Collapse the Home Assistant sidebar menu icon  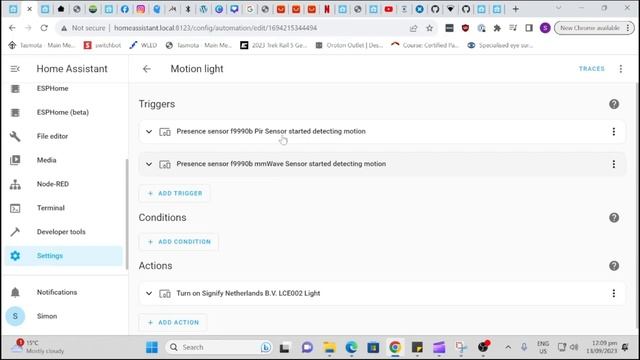15,69
